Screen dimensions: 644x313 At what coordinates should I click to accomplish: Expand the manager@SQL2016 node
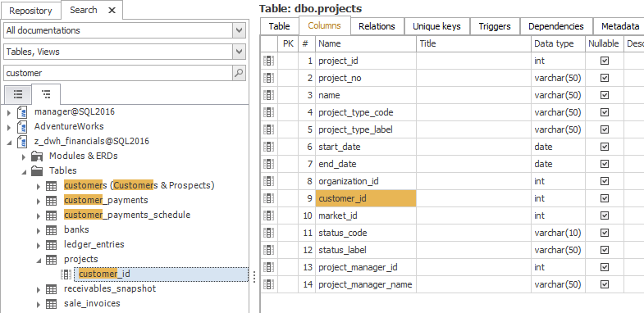9,112
